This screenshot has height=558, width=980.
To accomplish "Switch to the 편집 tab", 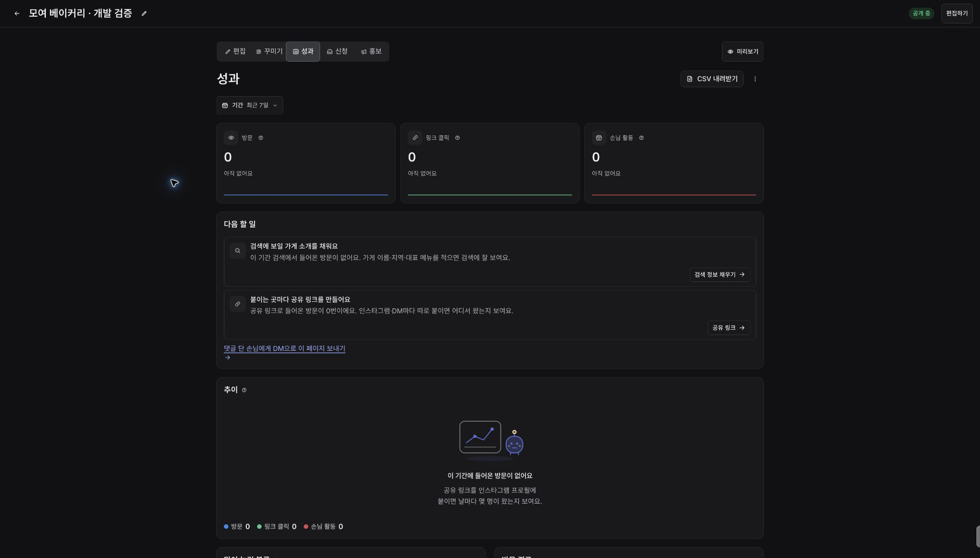I will point(235,52).
